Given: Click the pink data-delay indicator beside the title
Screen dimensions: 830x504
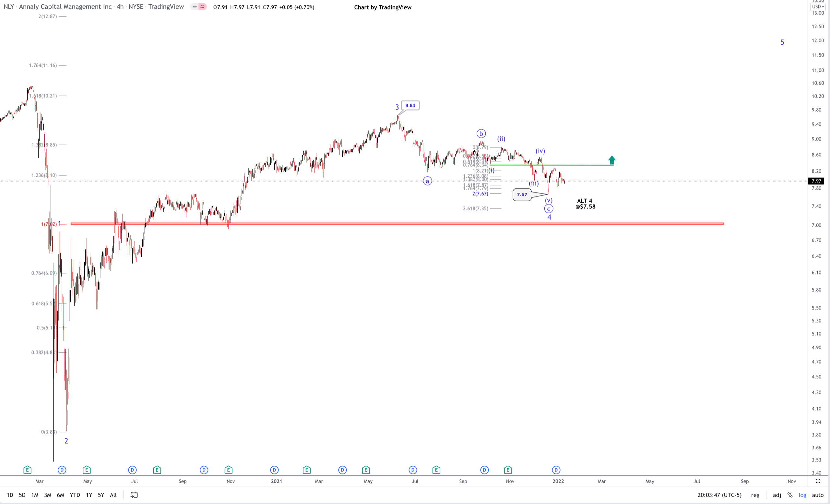Looking at the screenshot, I should (202, 7).
